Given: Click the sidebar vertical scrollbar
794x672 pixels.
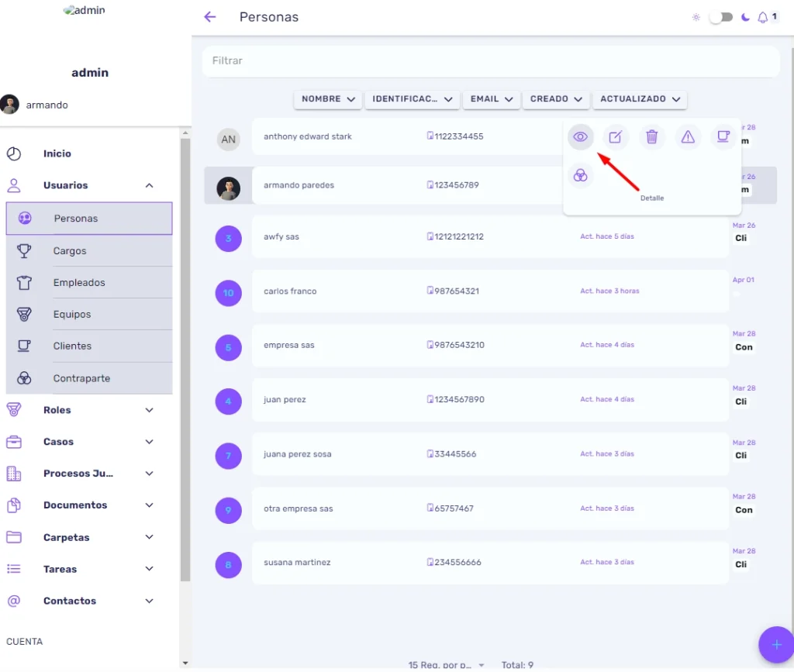Looking at the screenshot, I should [x=185, y=360].
